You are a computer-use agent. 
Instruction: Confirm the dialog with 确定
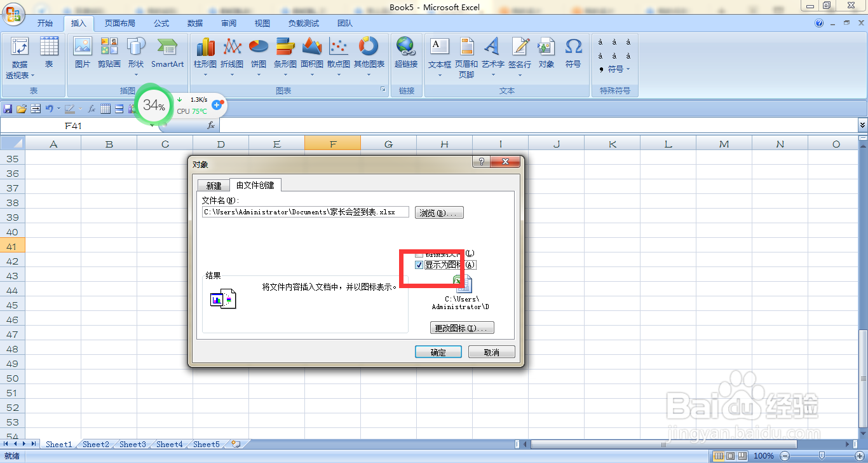438,352
